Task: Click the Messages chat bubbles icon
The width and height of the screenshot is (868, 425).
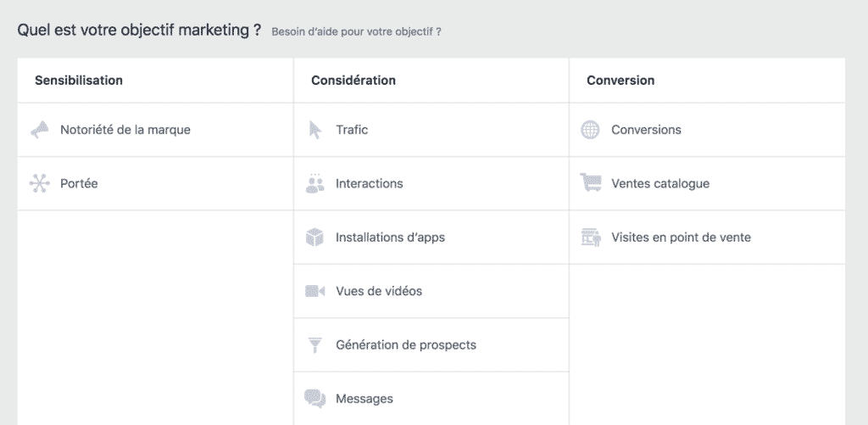Action: (315, 399)
